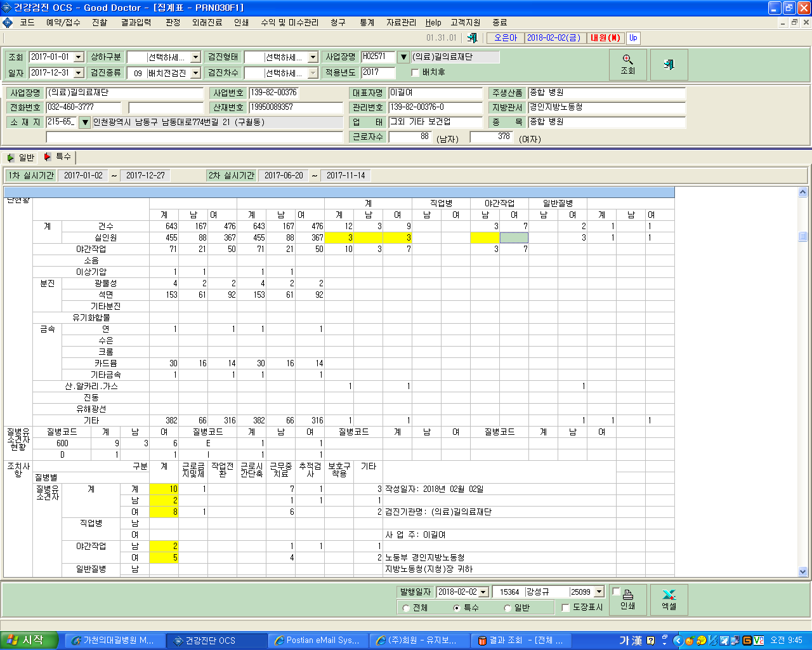Click the 인쇄 printer icon button
The width and height of the screenshot is (812, 650).
[x=627, y=599]
